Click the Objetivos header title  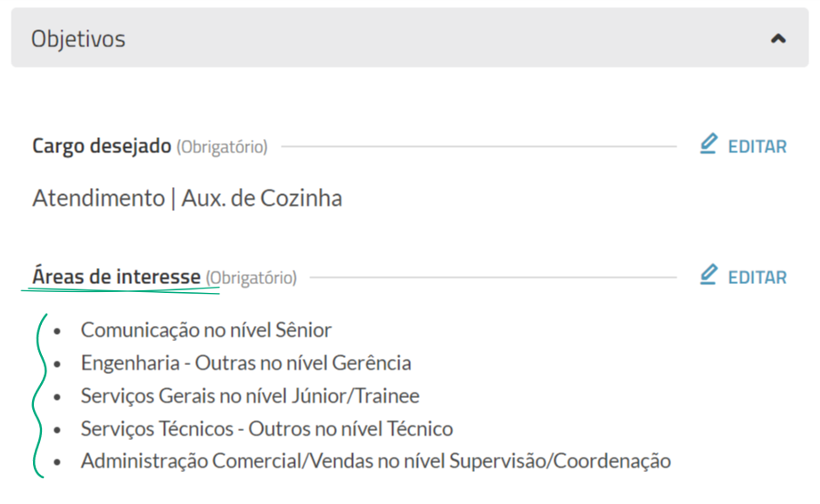point(78,39)
